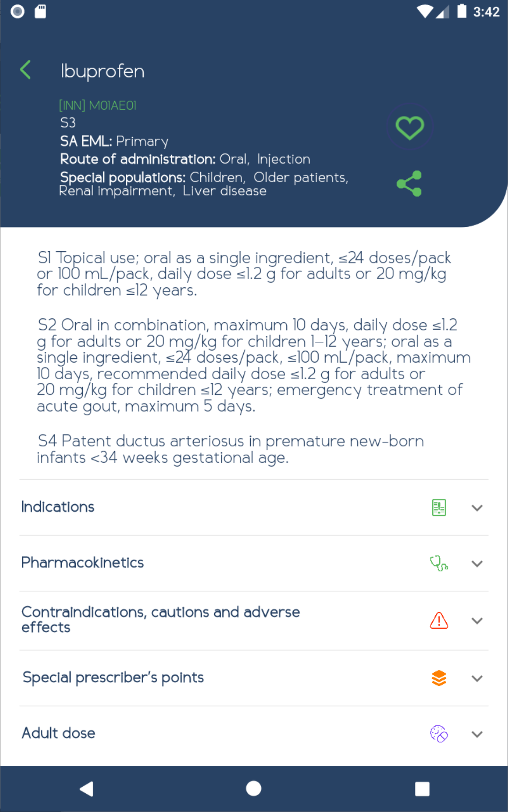Expand the Pharmacokinetics chevron
Image resolution: width=508 pixels, height=812 pixels.
[477, 563]
